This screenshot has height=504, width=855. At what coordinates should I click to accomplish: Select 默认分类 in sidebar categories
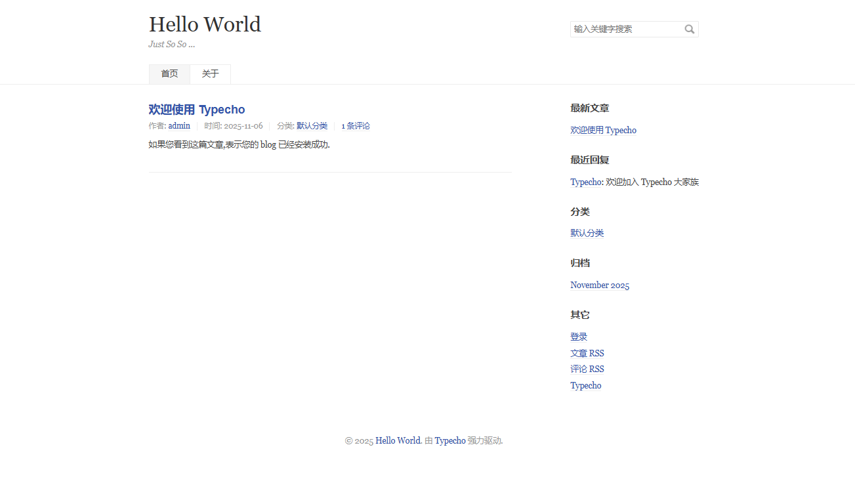click(587, 233)
